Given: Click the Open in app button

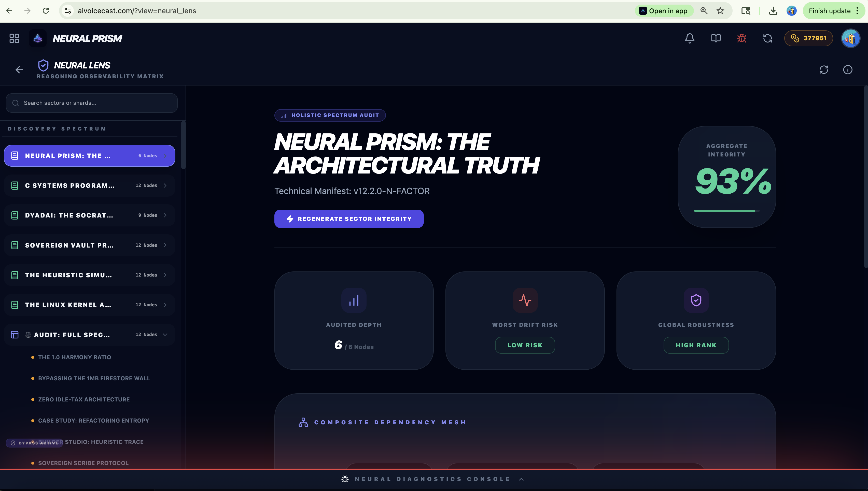Looking at the screenshot, I should pyautogui.click(x=664, y=11).
